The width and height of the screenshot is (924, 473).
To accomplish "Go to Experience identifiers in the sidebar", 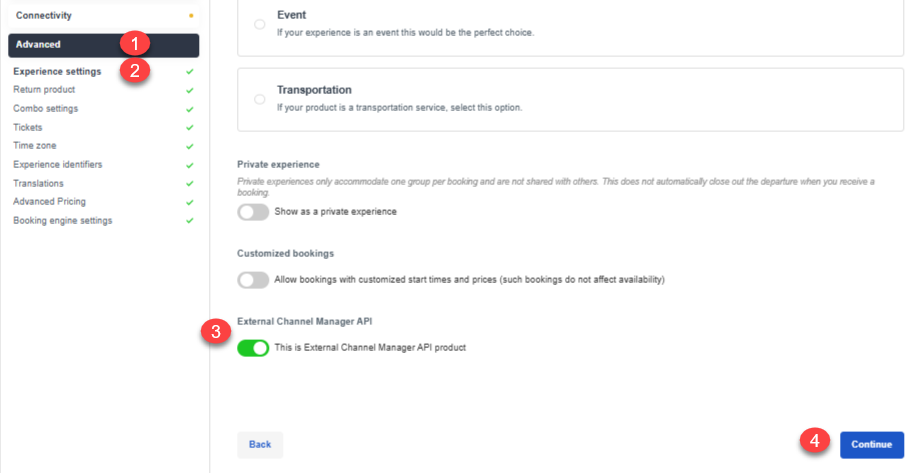I will pyautogui.click(x=58, y=164).
